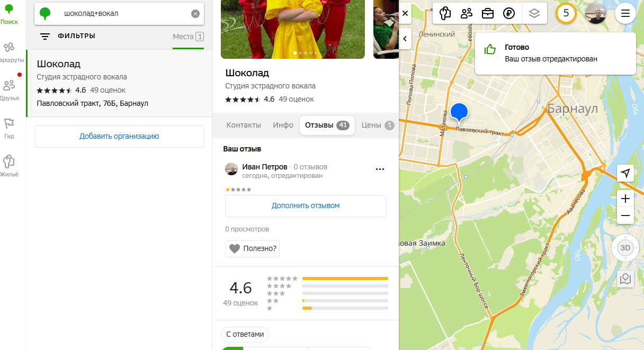Toggle the ruble sign map layer icon
Image resolution: width=644 pixels, height=350 pixels.
pyautogui.click(x=509, y=14)
